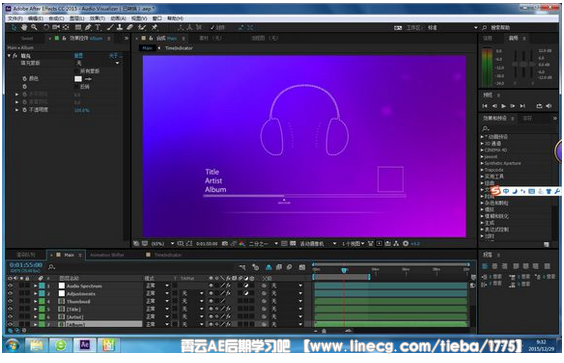Hide the [Title] layer eye
The height and width of the screenshot is (363, 564).
click(10, 309)
